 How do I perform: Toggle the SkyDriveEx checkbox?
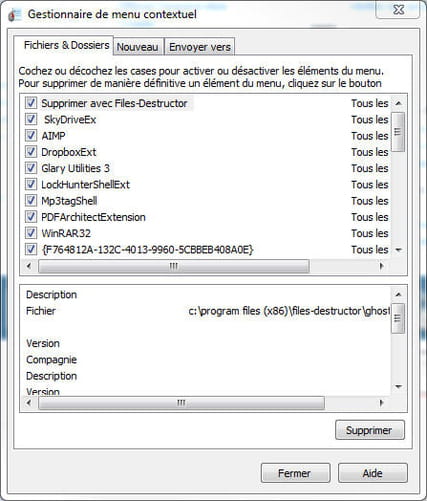click(31, 119)
